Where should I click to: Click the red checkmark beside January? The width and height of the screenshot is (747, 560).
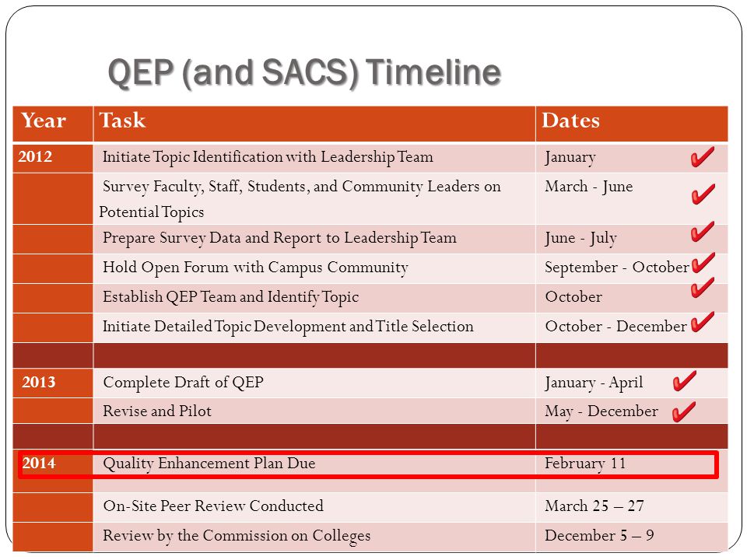(x=703, y=156)
